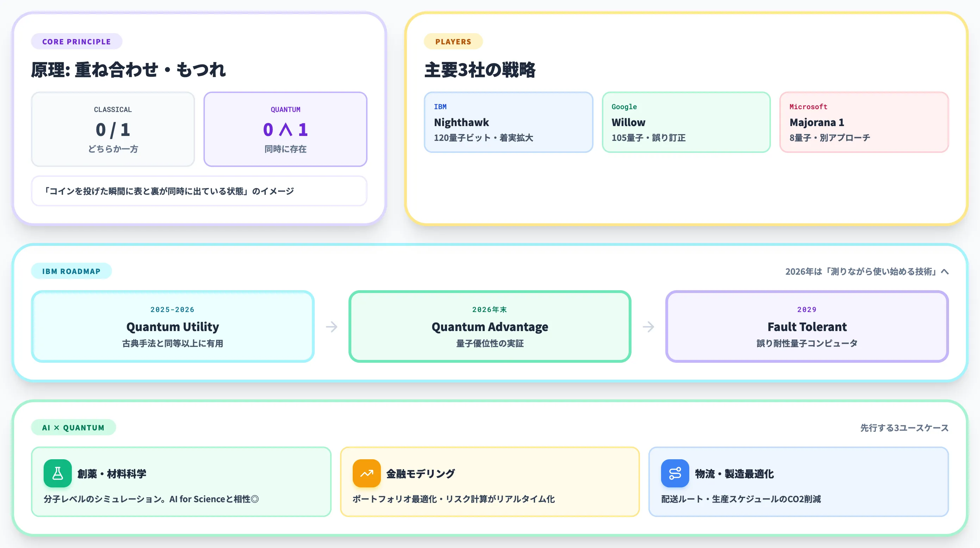Image resolution: width=980 pixels, height=548 pixels.
Task: Open the Microsoft Majorana 1 card
Action: tap(864, 122)
